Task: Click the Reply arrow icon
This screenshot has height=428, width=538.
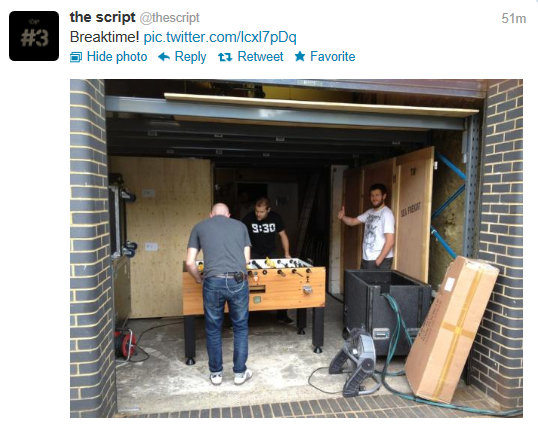Action: pos(164,57)
